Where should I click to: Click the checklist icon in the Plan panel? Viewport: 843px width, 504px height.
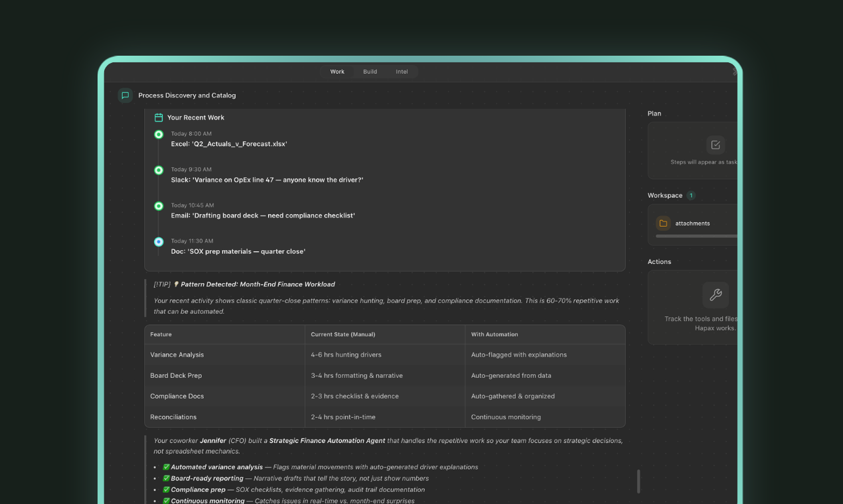716,145
